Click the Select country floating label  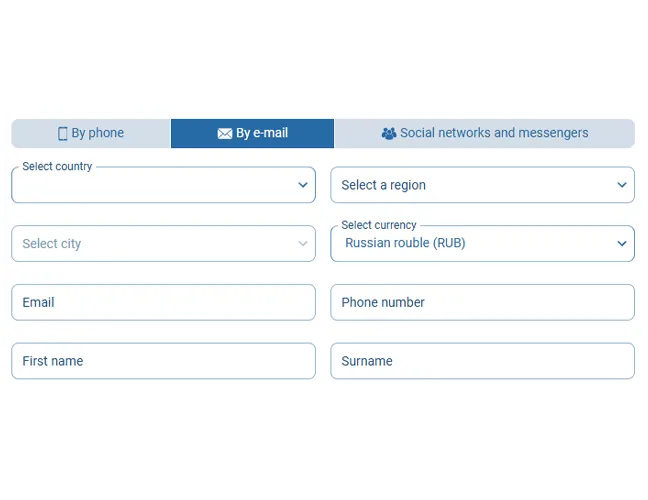(57, 167)
